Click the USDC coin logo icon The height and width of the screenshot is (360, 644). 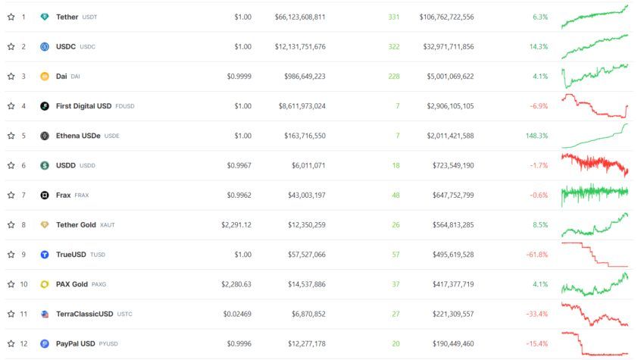point(45,46)
